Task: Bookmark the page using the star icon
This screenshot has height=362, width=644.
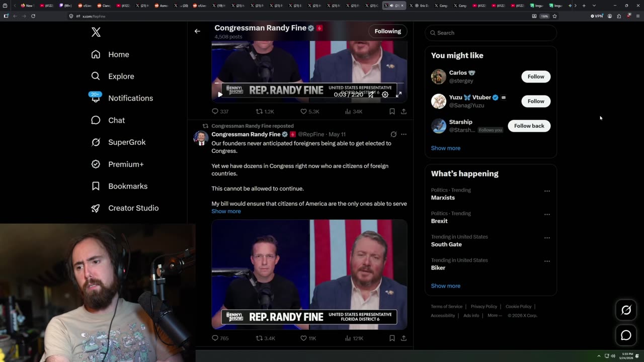Action: [554, 16]
